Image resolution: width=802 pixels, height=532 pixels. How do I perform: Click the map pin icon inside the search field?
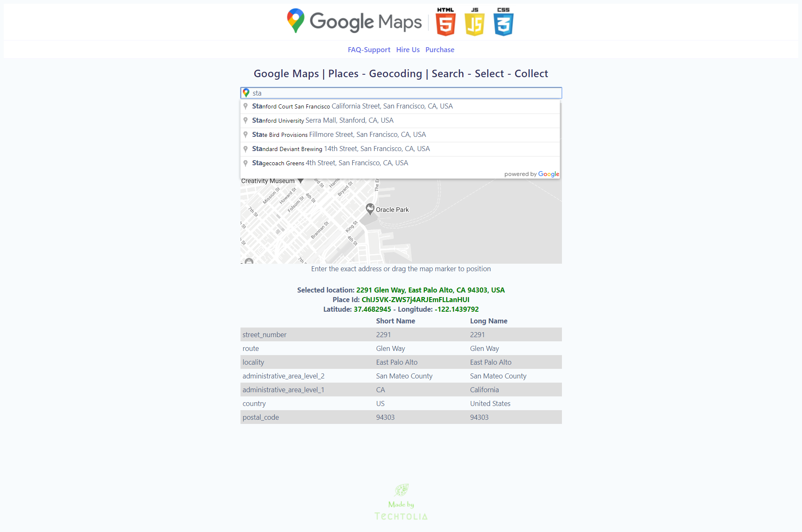click(x=246, y=93)
